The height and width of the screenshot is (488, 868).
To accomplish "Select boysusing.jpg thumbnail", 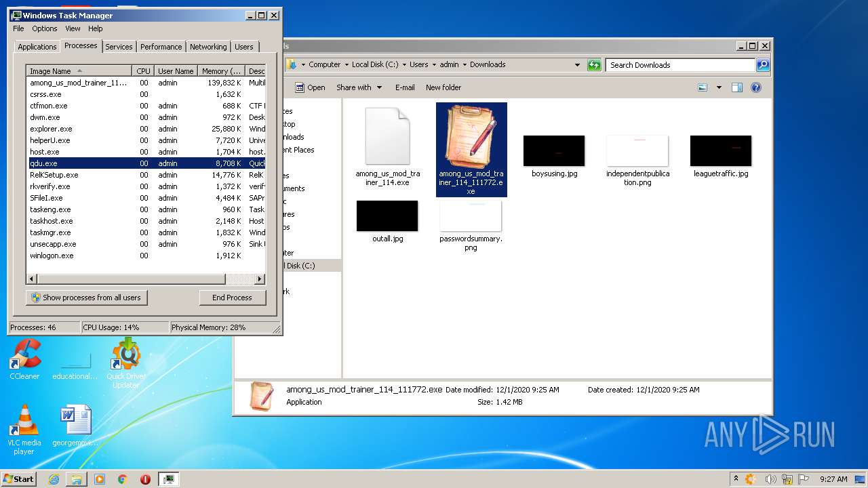I will [x=554, y=150].
